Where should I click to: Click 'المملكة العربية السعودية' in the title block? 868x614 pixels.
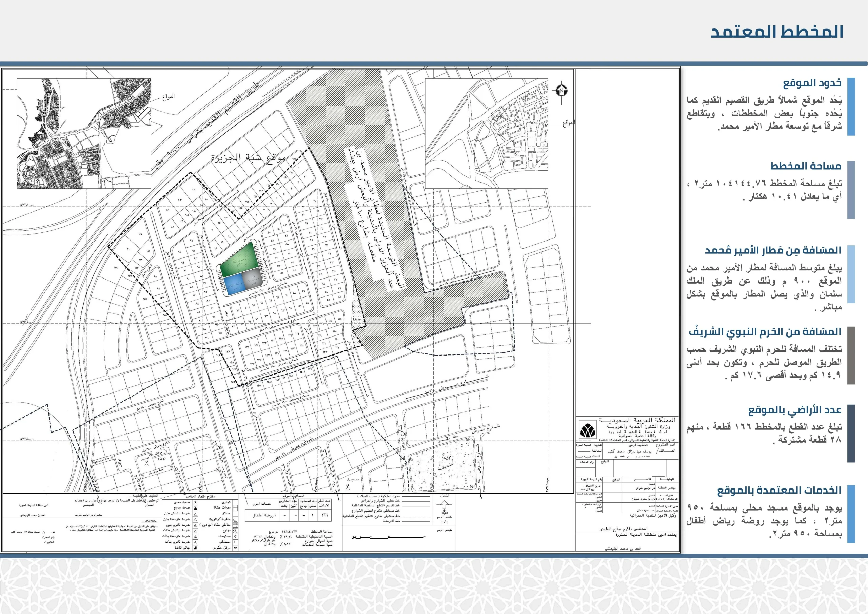638,420
